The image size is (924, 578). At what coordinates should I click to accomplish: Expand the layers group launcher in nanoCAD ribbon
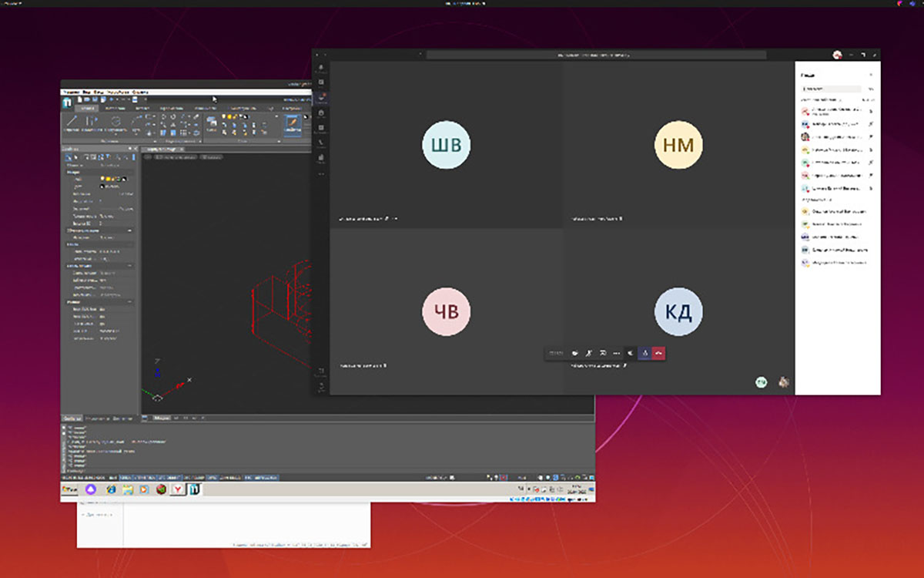pos(279,141)
